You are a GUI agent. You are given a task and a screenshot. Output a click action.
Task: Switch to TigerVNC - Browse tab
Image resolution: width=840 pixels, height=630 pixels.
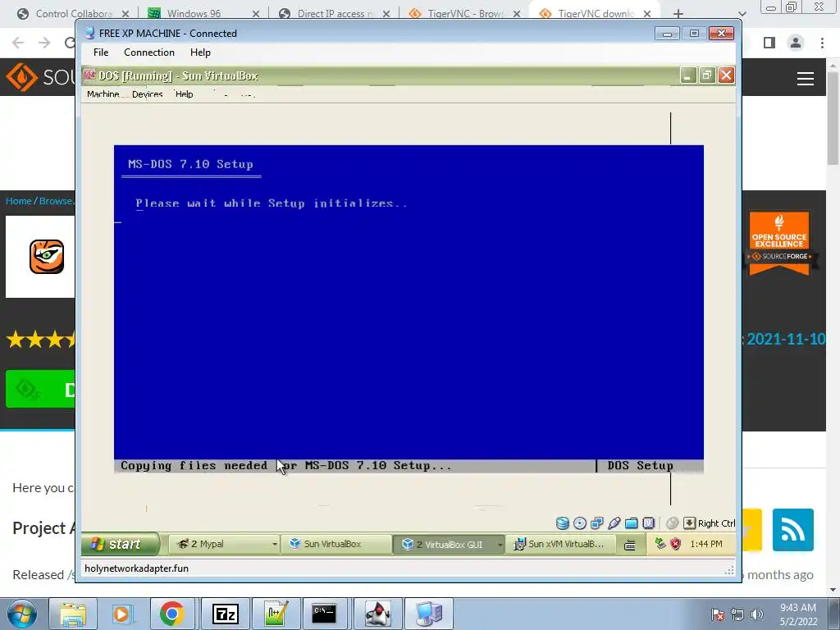(x=464, y=13)
